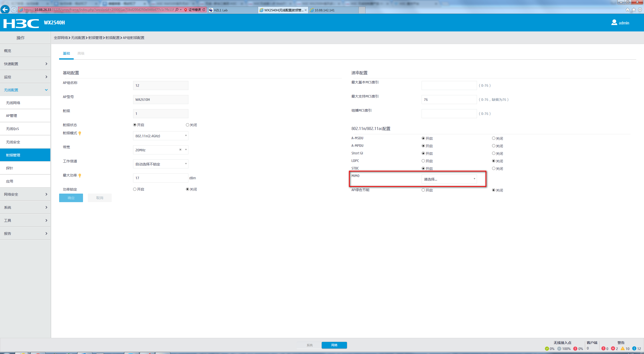Click the 最大基本MCS索引 input field
The height and width of the screenshot is (354, 644).
[x=449, y=85]
